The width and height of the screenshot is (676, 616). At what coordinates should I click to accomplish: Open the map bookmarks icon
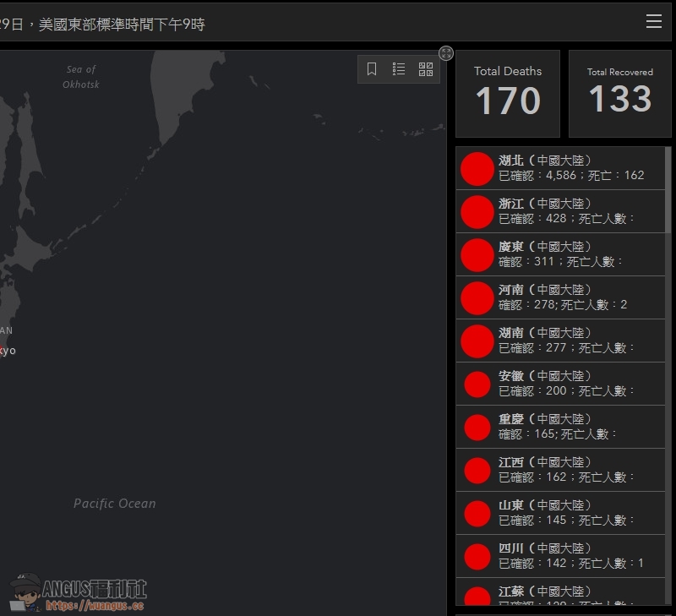(372, 69)
